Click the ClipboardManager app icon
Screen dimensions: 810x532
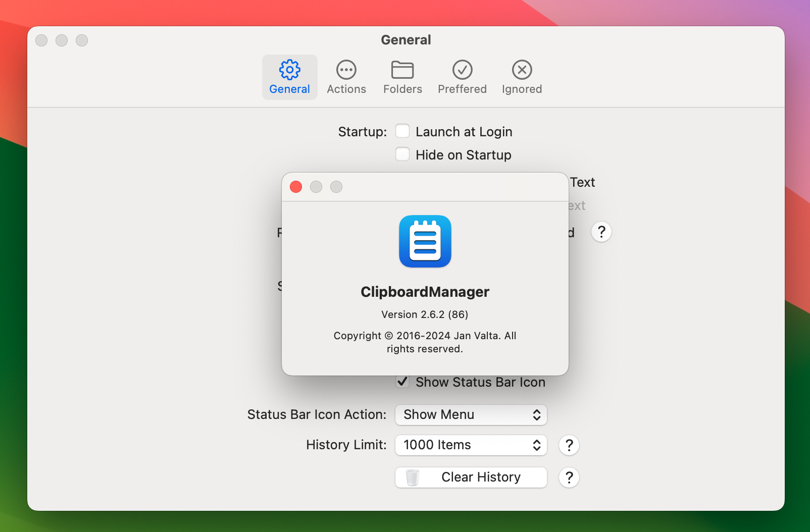click(425, 241)
